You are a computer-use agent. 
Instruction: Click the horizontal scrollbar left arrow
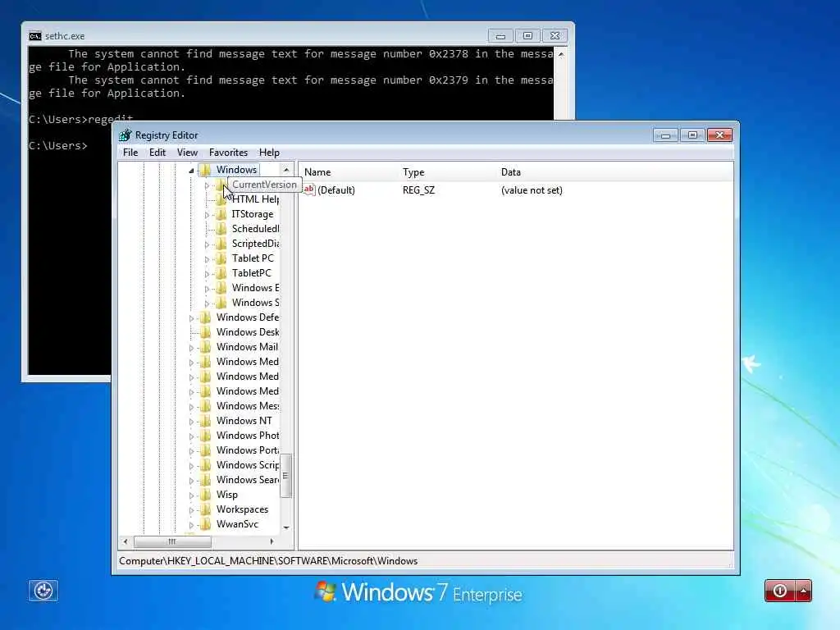click(126, 541)
